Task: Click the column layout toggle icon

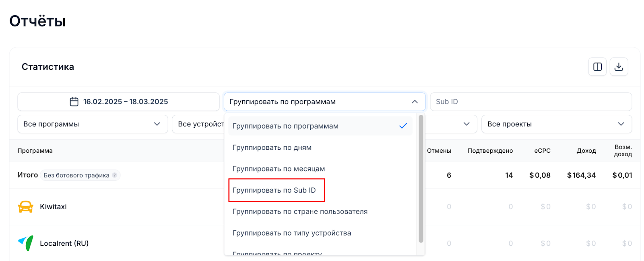Action: pyautogui.click(x=597, y=67)
